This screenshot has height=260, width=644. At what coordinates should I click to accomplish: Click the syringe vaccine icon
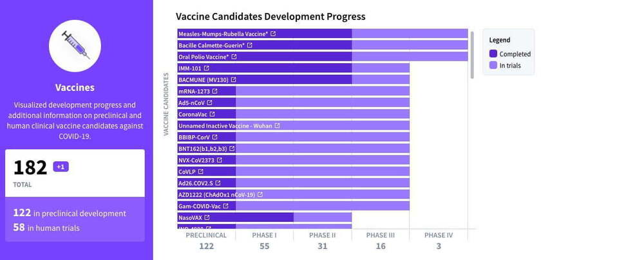75,45
